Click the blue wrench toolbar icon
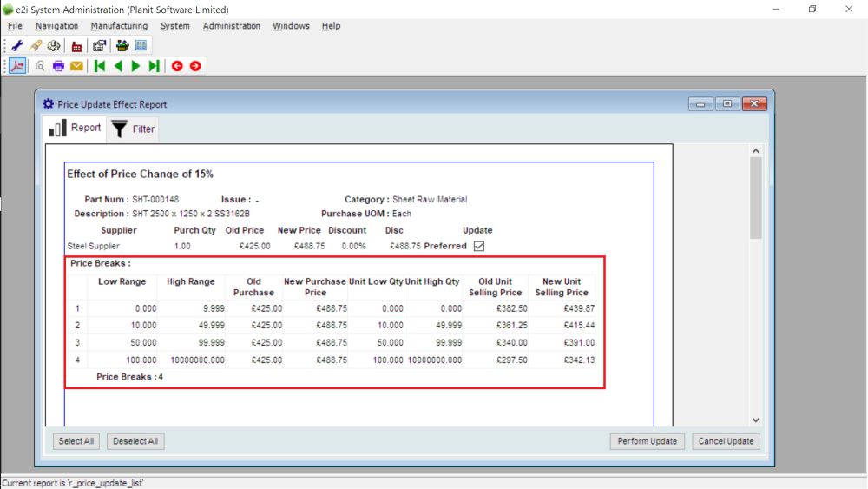Viewport: 868px width, 489px height. (x=16, y=46)
